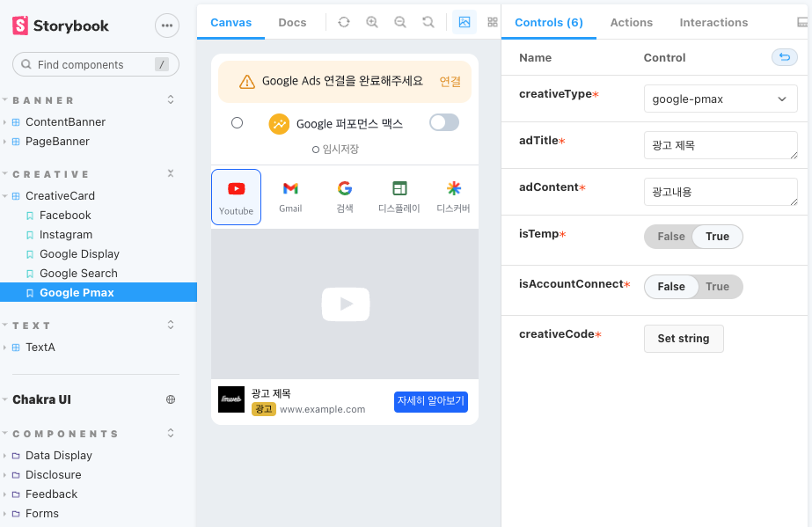812x527 pixels.
Task: Click the addon panel orientation icon
Action: pyautogui.click(x=802, y=22)
